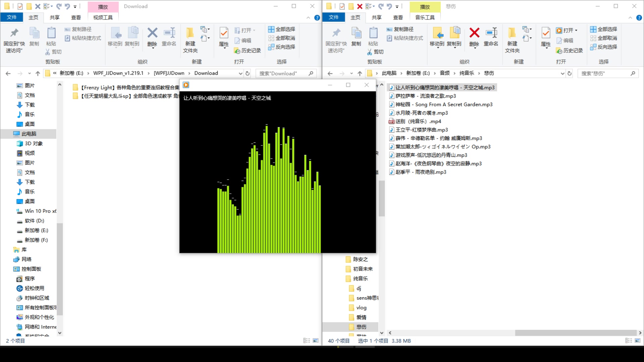Select 让人听到心痛想哭的凄美哼唱 mp3 file
Image resolution: width=644 pixels, height=362 pixels.
pyautogui.click(x=442, y=87)
